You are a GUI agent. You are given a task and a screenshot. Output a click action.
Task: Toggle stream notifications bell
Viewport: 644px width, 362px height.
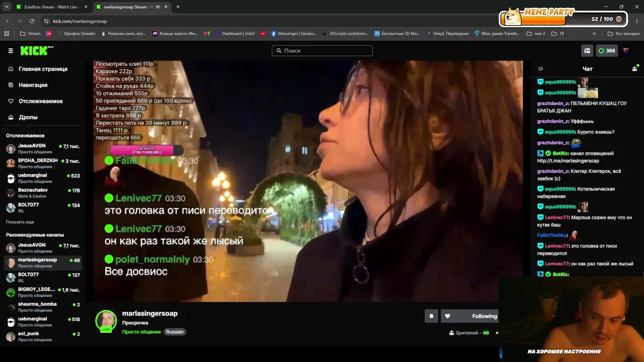(x=431, y=316)
